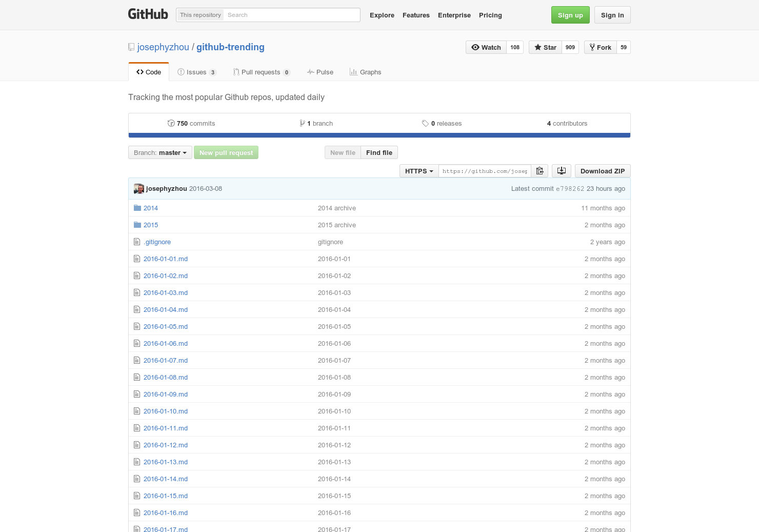759x532 pixels.
Task: Star the github-trending repository
Action: click(545, 47)
